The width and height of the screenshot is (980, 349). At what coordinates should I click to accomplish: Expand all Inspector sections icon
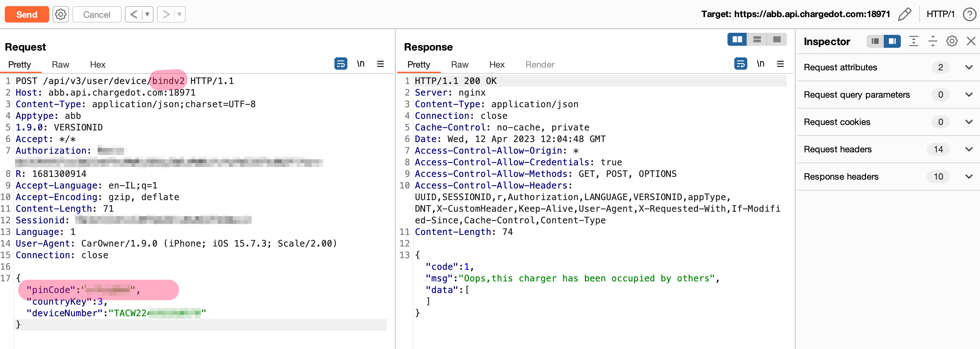913,41
